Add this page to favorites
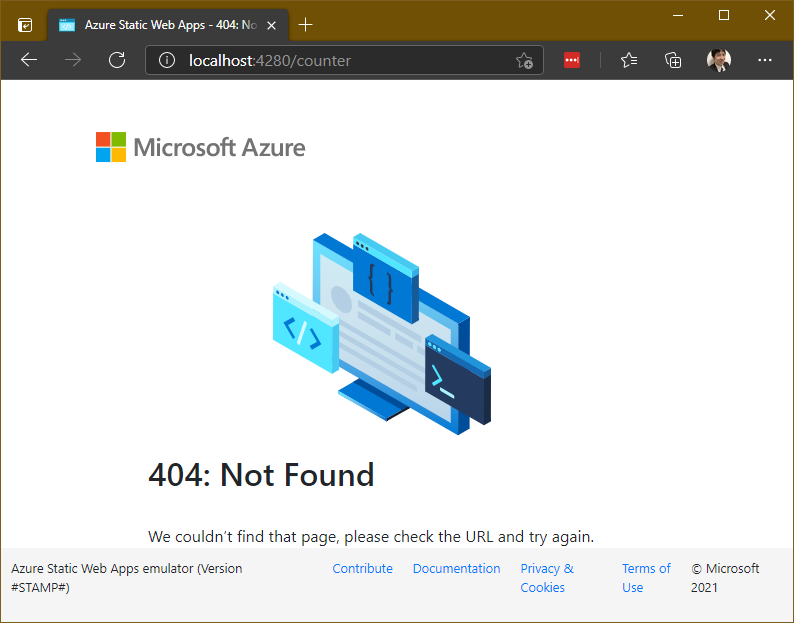This screenshot has width=794, height=623. (524, 61)
